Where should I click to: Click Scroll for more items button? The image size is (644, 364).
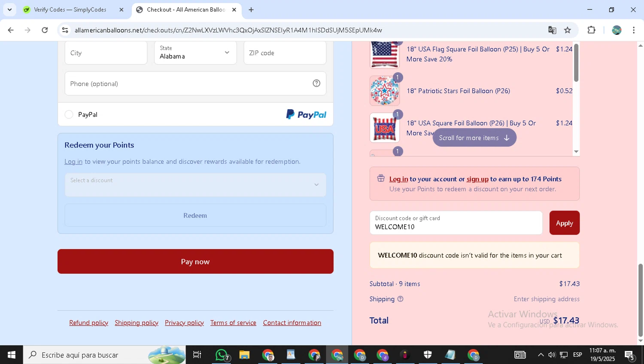(x=474, y=138)
